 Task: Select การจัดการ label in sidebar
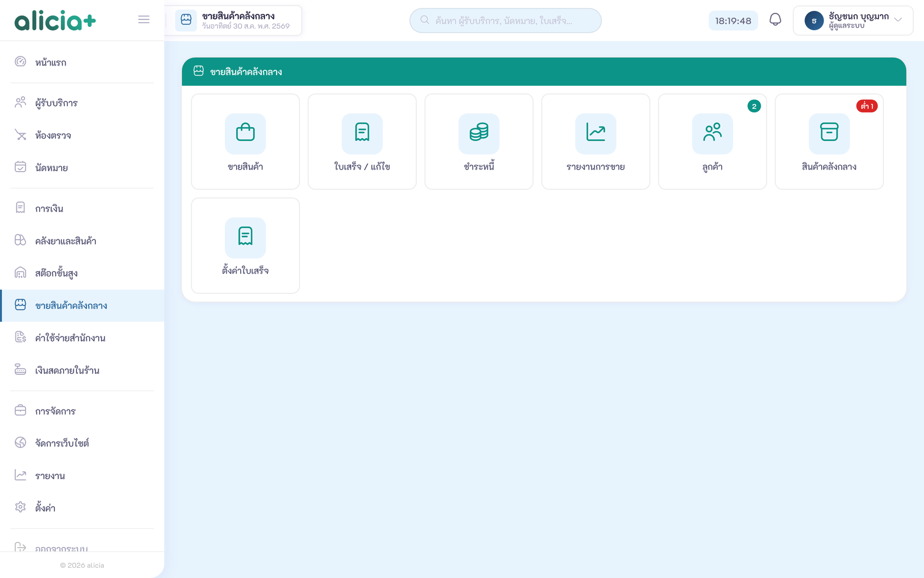[x=55, y=411]
